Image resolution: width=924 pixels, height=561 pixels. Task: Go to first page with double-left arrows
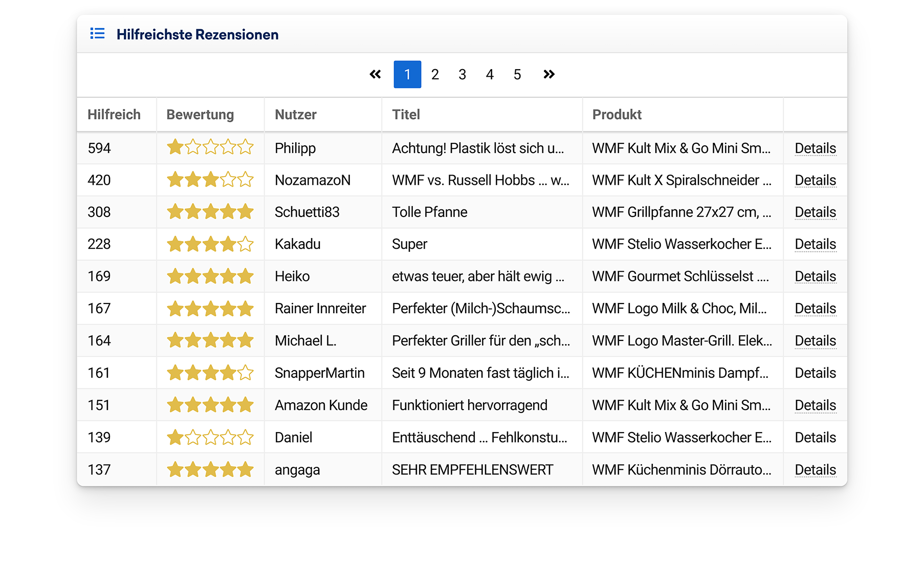click(375, 75)
